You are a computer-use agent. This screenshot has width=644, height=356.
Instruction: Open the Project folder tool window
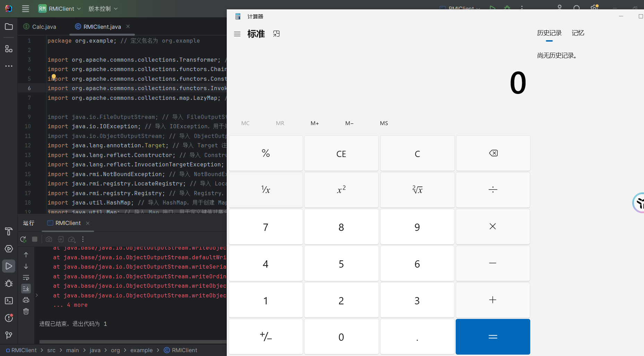point(9,27)
